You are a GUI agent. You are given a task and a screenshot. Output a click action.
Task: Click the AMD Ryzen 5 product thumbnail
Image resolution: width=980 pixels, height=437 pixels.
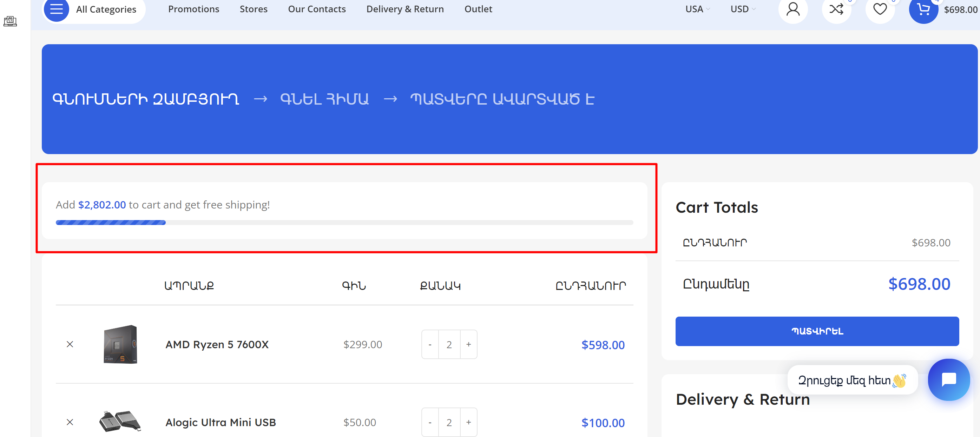(x=120, y=344)
